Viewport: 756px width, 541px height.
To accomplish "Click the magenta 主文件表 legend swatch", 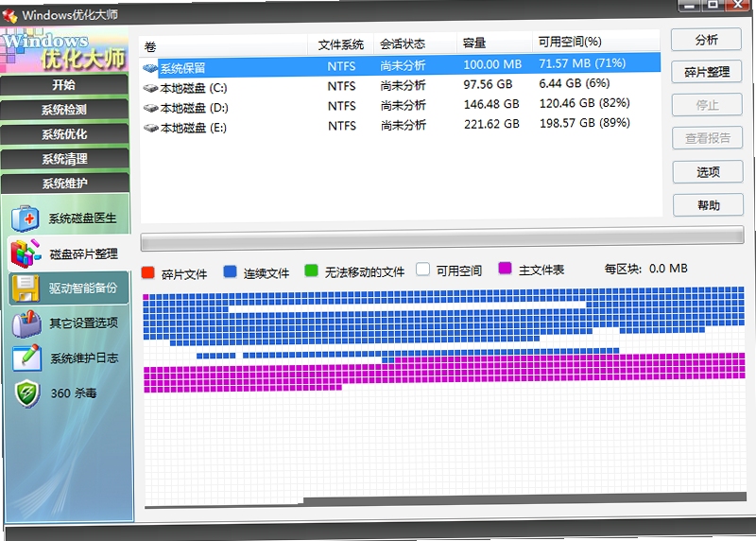I will click(x=505, y=269).
